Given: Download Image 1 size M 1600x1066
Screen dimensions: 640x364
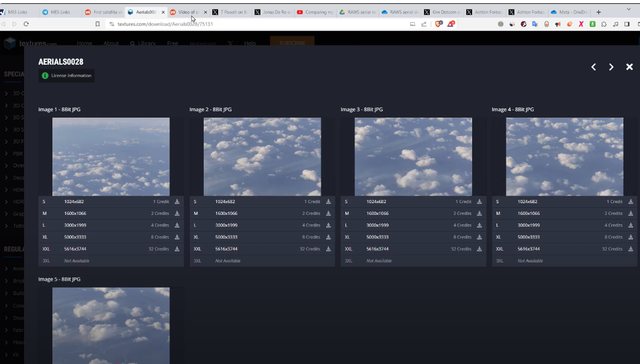Looking at the screenshot, I should (177, 213).
